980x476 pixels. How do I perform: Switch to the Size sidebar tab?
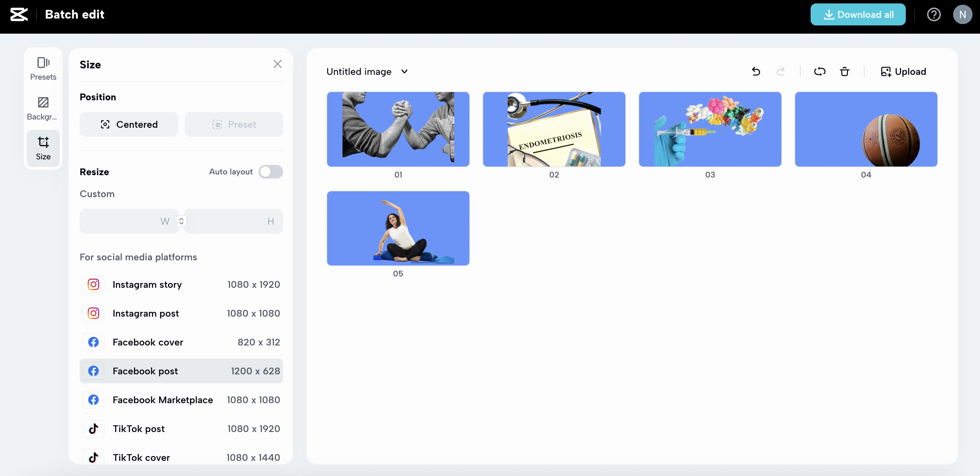pyautogui.click(x=43, y=148)
